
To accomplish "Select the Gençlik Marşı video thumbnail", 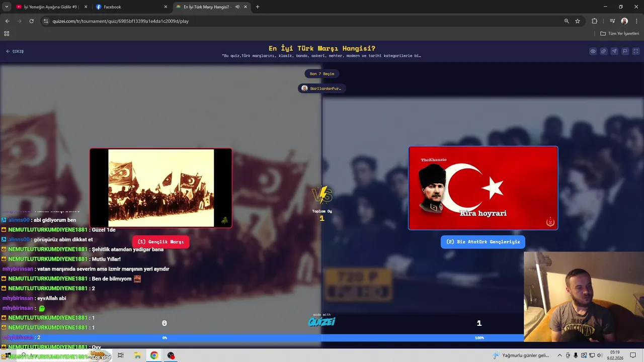I will coord(161,188).
